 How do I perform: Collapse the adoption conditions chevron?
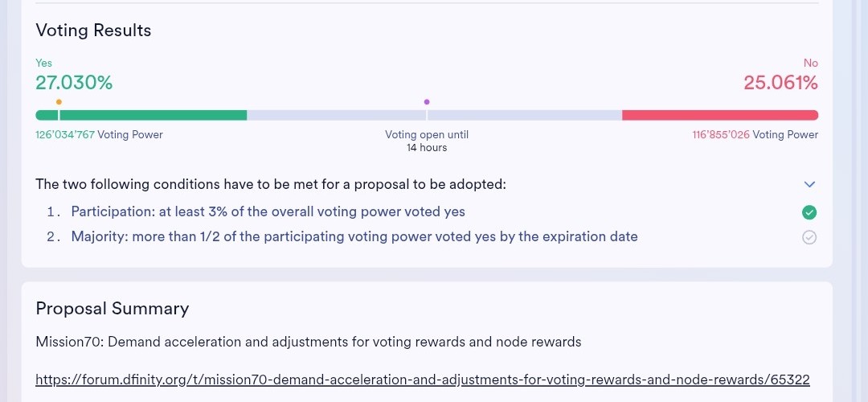pyautogui.click(x=809, y=184)
